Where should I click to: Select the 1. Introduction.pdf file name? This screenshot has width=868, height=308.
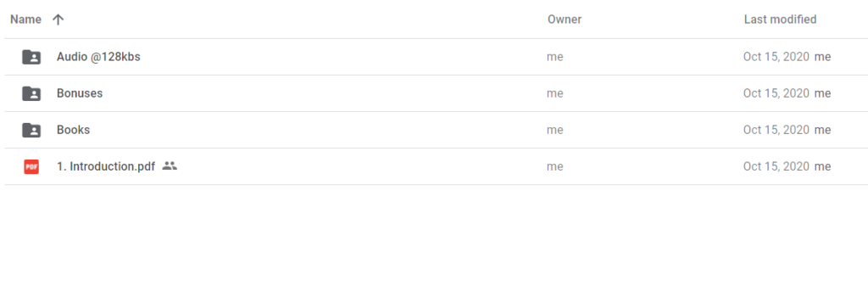[106, 166]
